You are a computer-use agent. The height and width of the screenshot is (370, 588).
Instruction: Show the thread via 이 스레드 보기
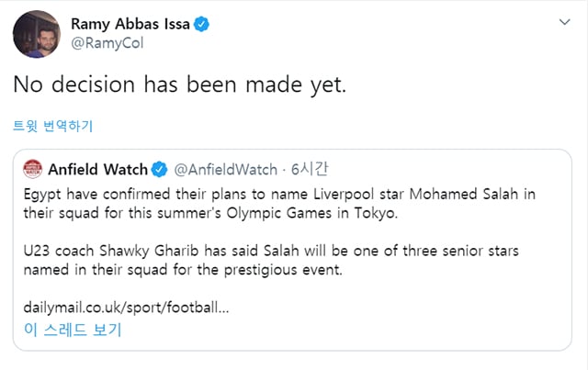point(73,330)
